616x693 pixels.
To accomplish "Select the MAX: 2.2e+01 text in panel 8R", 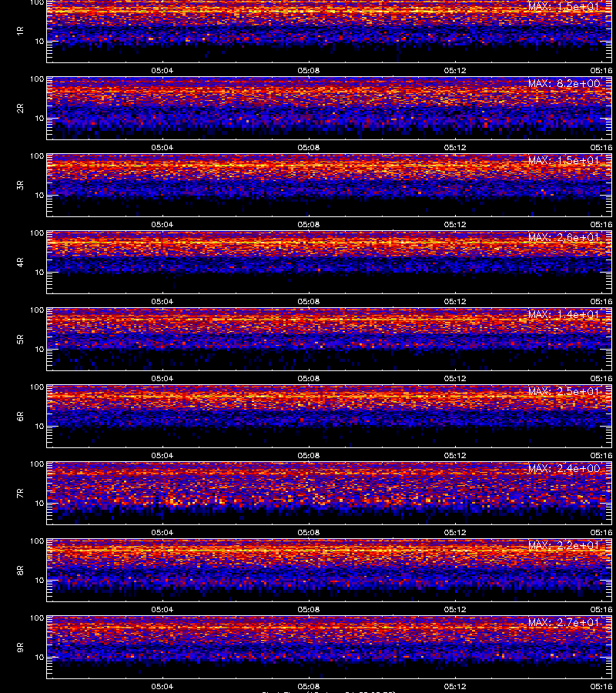I will (564, 545).
